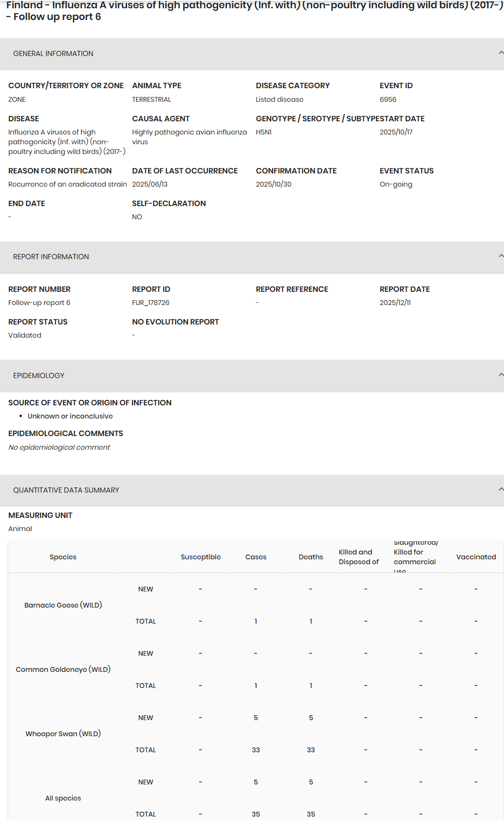
Task: Click the Unknown or inconclusive source item
Action: click(x=70, y=416)
